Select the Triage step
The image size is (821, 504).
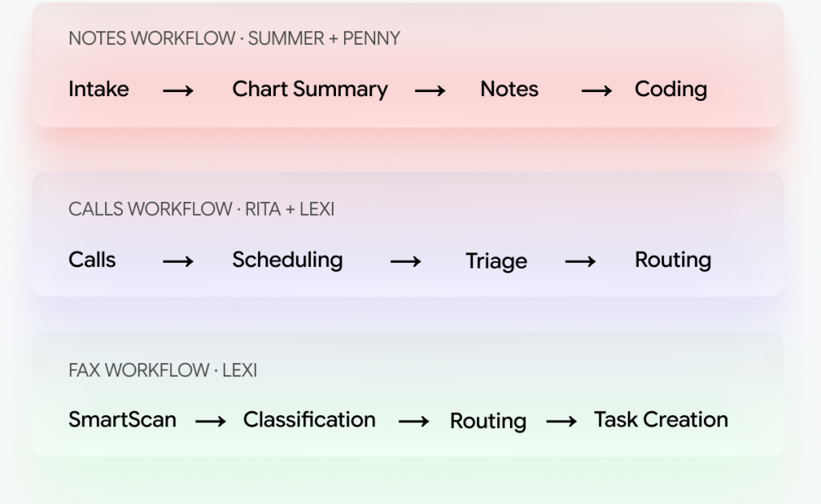coord(496,261)
